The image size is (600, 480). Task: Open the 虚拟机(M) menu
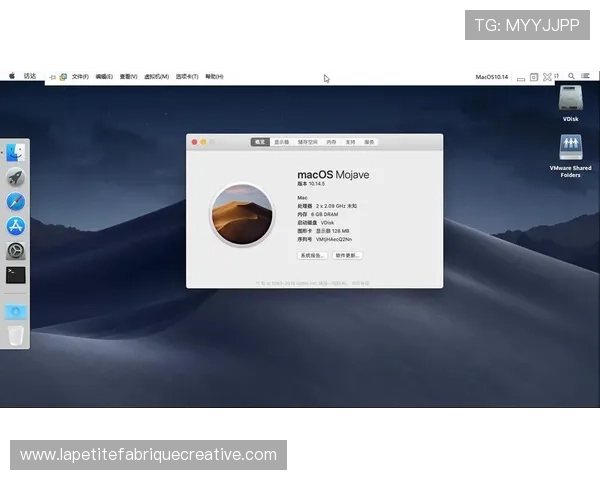(157, 76)
